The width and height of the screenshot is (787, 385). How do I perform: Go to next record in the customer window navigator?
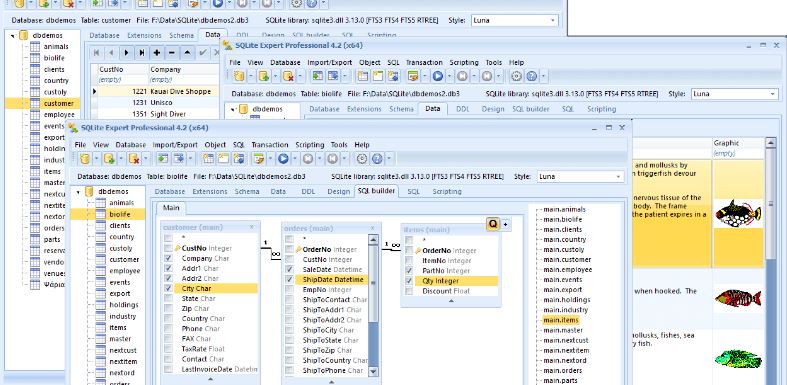click(126, 52)
